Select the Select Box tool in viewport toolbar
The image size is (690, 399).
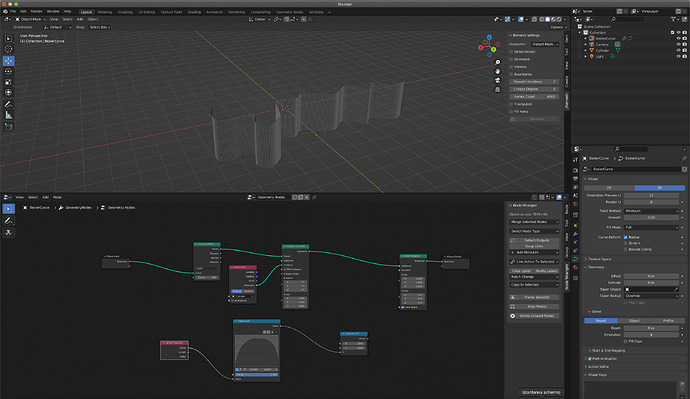[8, 39]
